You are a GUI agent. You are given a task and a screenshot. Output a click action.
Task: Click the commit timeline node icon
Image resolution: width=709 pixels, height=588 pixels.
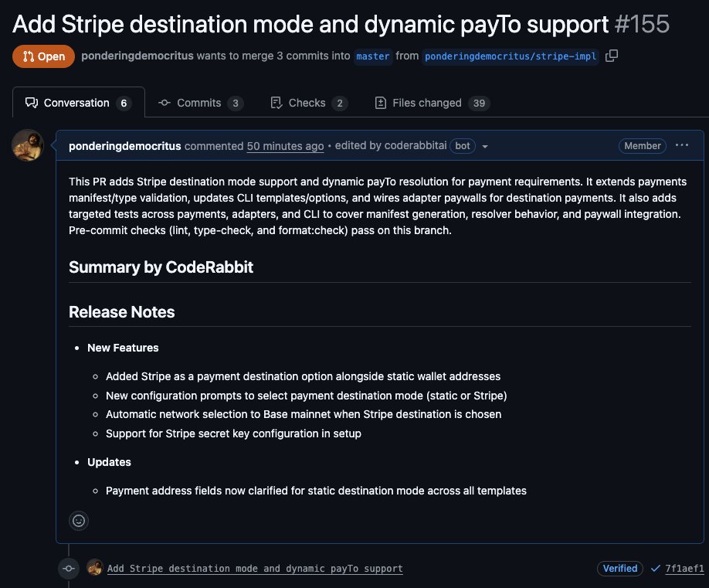point(69,569)
